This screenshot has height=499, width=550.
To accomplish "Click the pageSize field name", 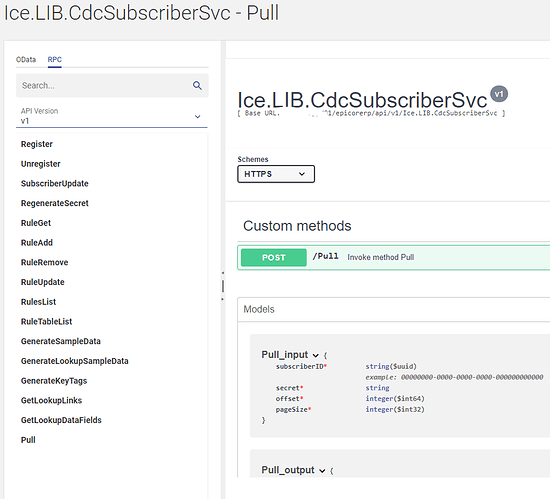I will [293, 409].
